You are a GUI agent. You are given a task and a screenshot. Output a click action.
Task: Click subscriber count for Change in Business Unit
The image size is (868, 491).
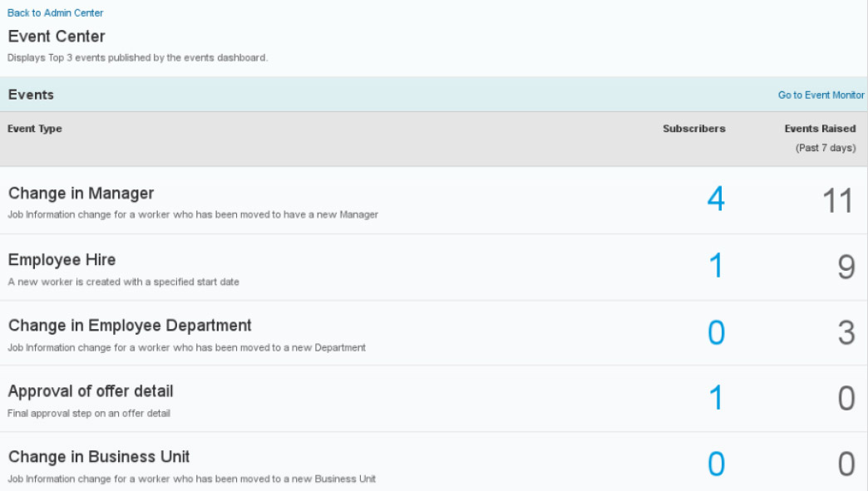[x=715, y=464]
